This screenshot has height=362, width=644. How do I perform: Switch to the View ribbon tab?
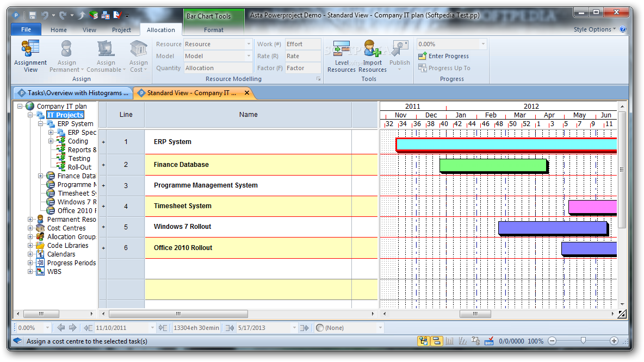(89, 30)
